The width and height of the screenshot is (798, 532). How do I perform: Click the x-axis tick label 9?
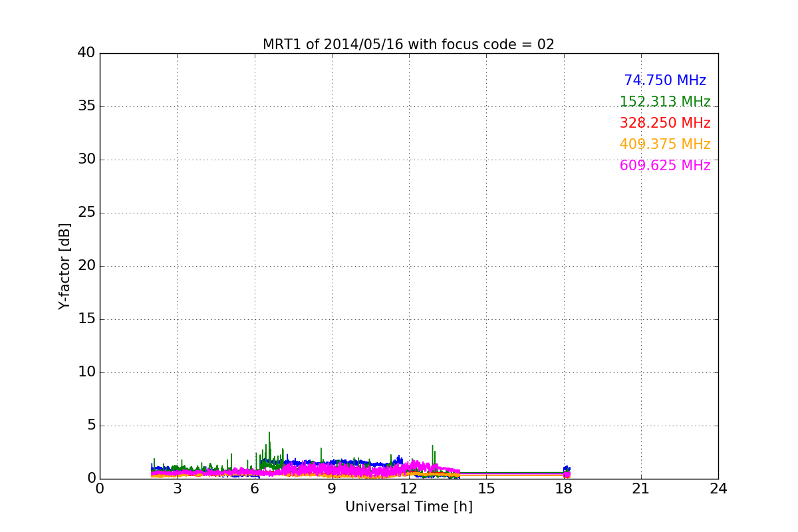pyautogui.click(x=332, y=489)
